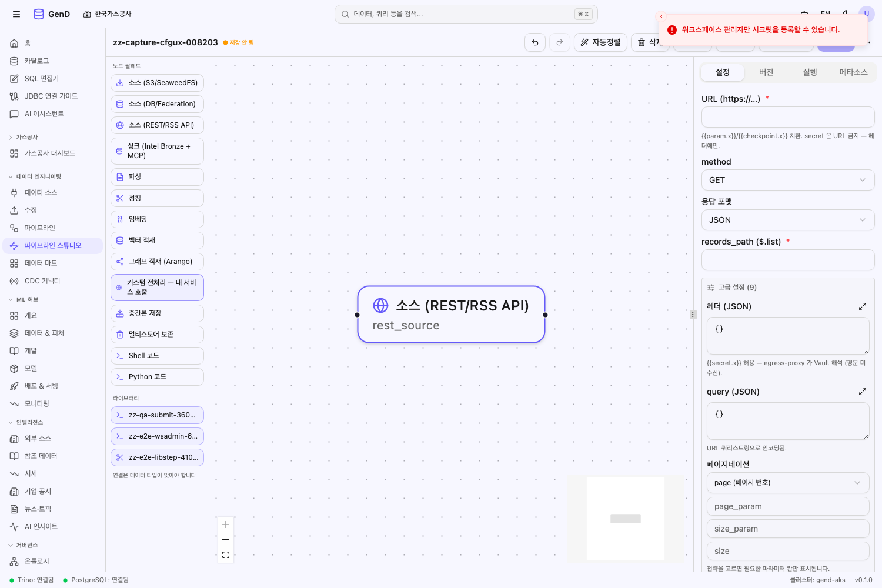Viewport: 882px width, 588px height.
Task: Toggle the hamburger sidebar menu
Action: (x=16, y=14)
